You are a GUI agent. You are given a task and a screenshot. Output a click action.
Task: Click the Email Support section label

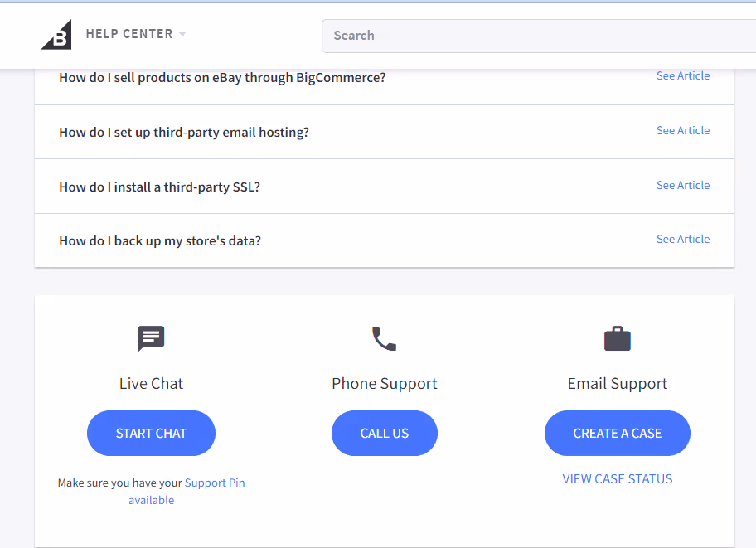pyautogui.click(x=617, y=383)
